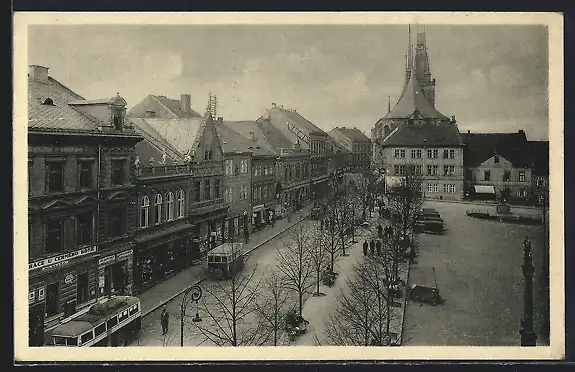
Task: Click the row of parked cars by the square
Action: pyautogui.click(x=429, y=220)
